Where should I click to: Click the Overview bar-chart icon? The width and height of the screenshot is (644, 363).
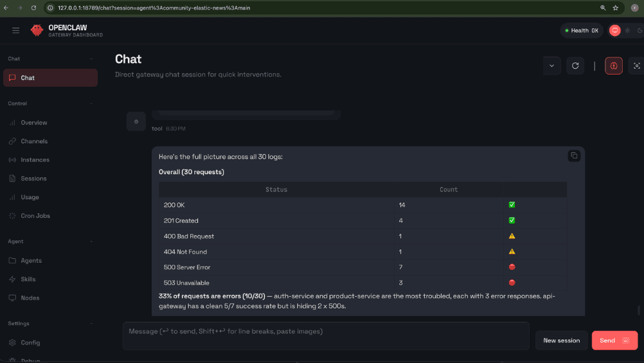click(12, 122)
